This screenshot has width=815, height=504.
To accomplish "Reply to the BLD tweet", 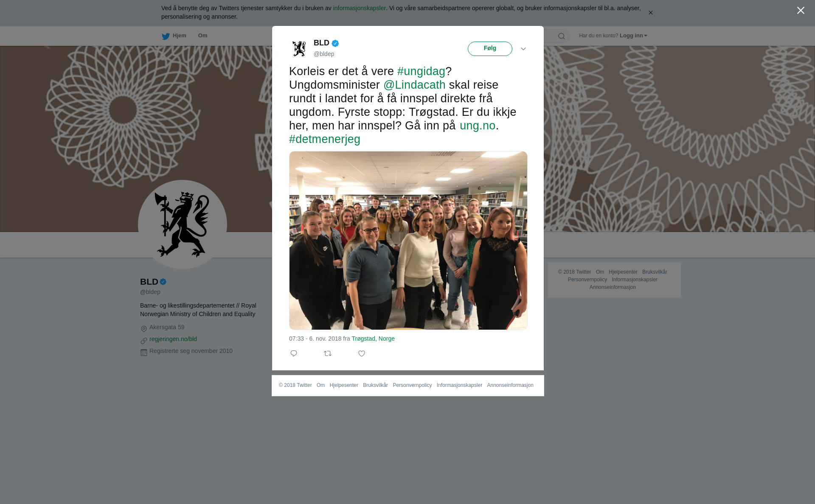I will [x=294, y=353].
